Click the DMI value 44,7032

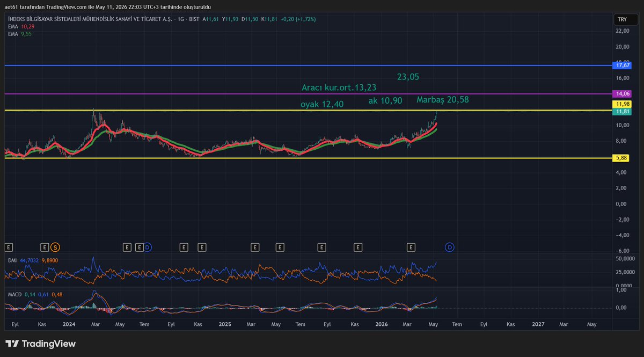[30, 260]
